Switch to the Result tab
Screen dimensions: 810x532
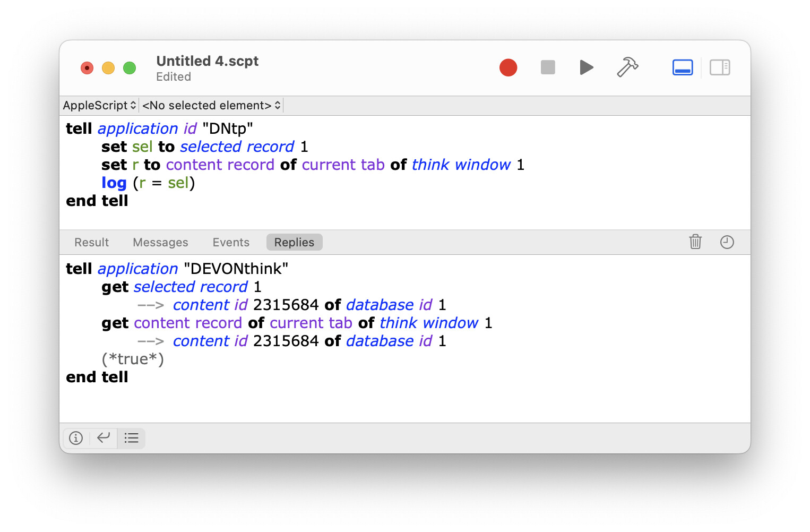click(x=91, y=242)
